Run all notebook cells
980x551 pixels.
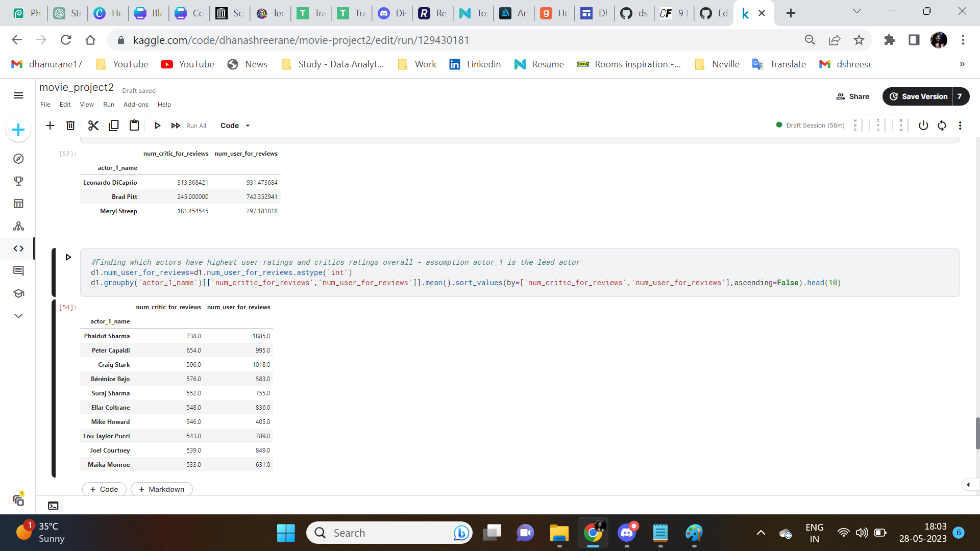click(176, 126)
